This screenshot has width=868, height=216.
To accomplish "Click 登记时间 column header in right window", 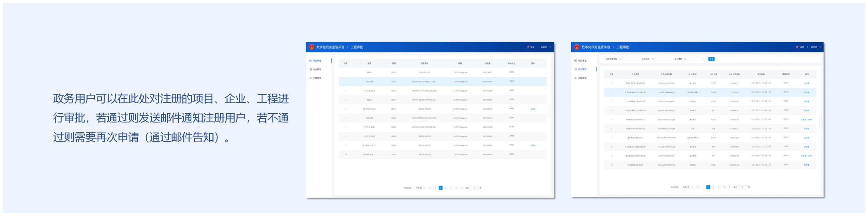I will (761, 74).
